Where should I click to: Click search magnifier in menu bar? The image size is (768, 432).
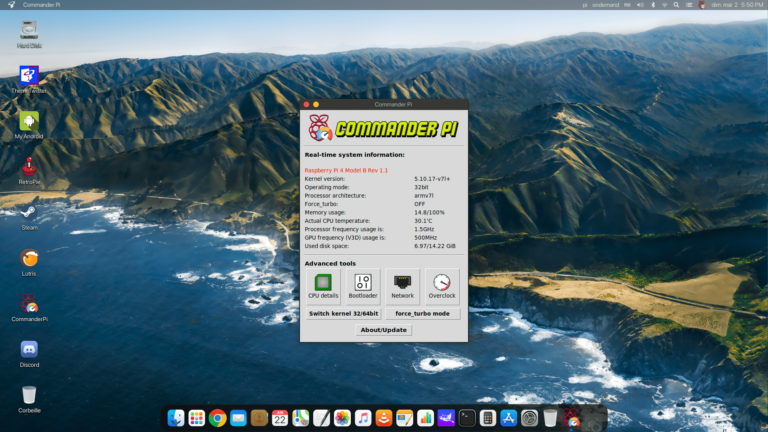[676, 5]
